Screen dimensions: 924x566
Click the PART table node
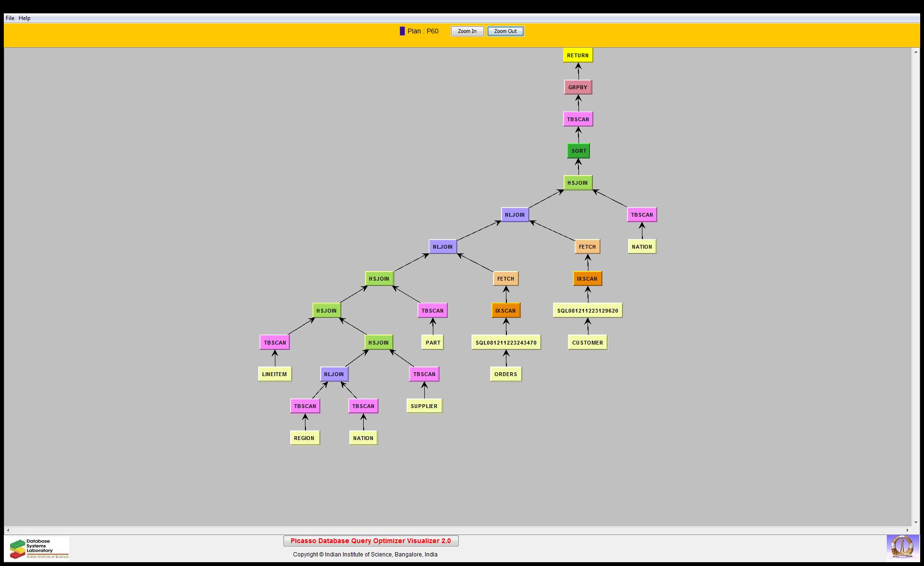click(x=433, y=343)
